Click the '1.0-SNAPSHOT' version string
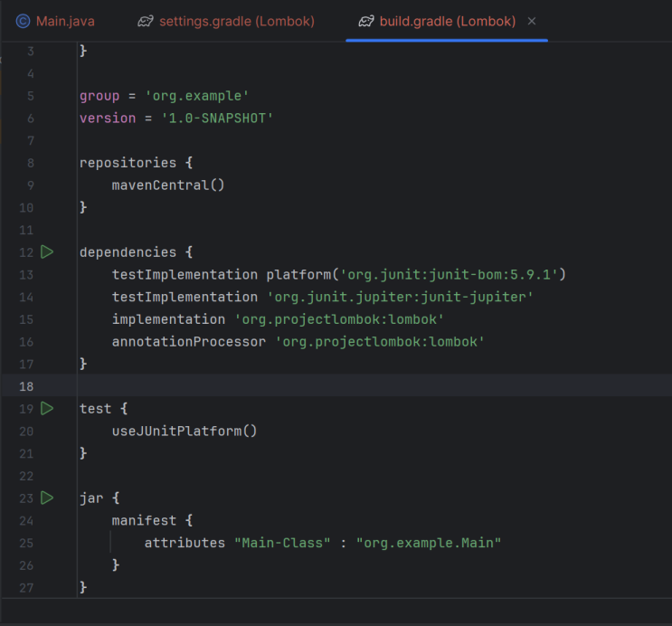The height and width of the screenshot is (626, 672). tap(217, 119)
